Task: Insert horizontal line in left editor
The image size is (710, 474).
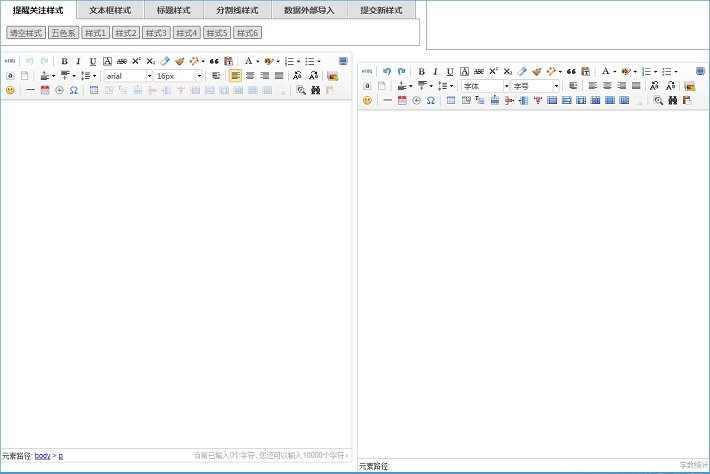Action: 30,90
